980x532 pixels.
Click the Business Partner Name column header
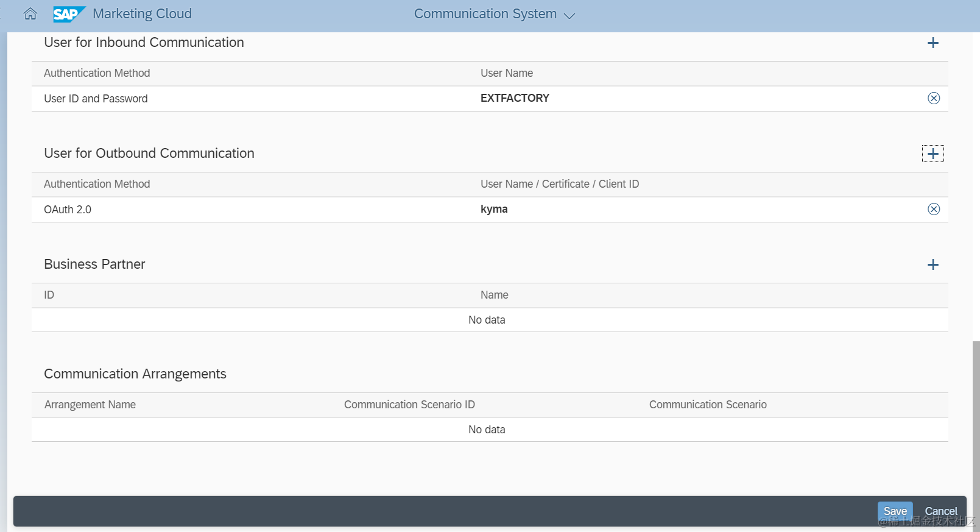(x=494, y=295)
